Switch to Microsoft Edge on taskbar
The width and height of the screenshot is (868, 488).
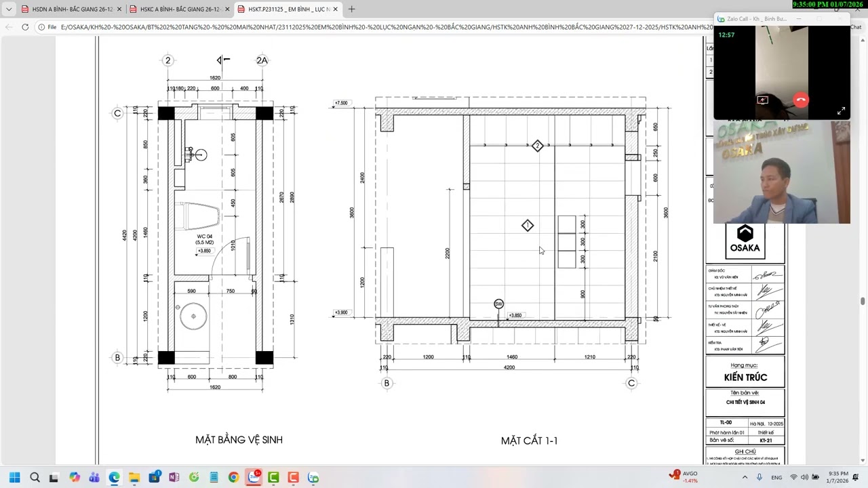coord(114,478)
